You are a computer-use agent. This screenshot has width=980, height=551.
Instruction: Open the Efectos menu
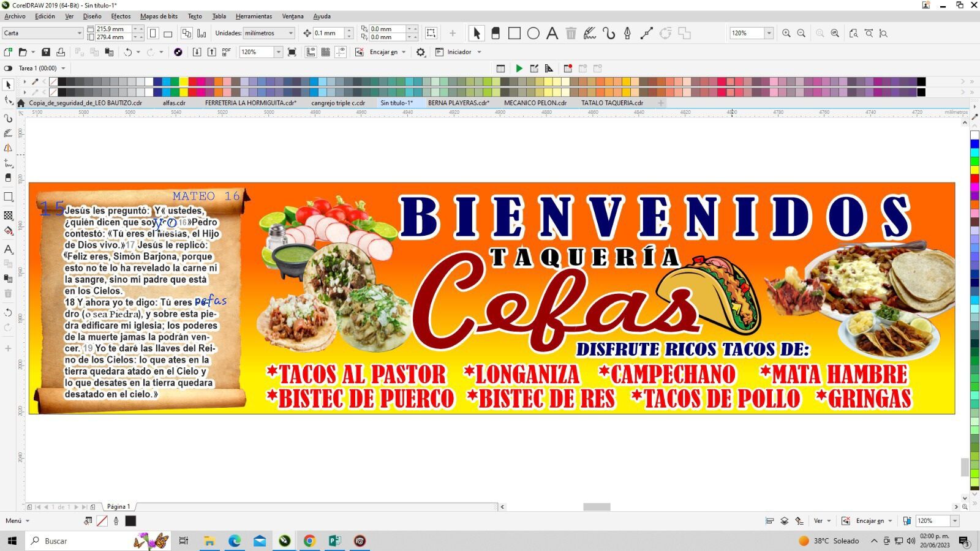point(121,17)
